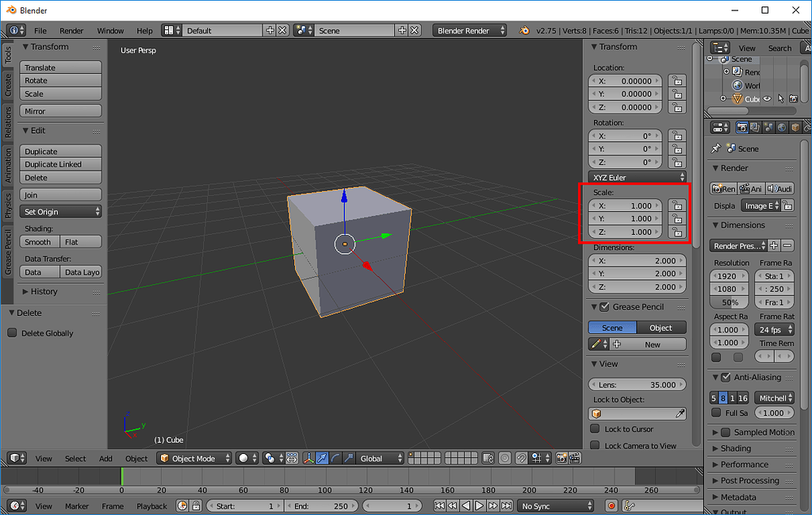Toggle lock on Rotation Z
Screen dimensions: 812x515
677,162
